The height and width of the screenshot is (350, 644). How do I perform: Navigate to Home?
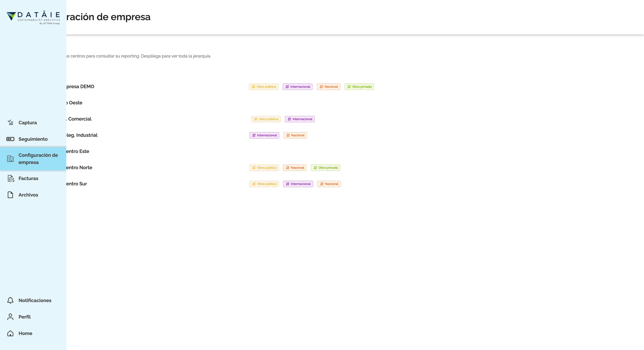[33, 334]
